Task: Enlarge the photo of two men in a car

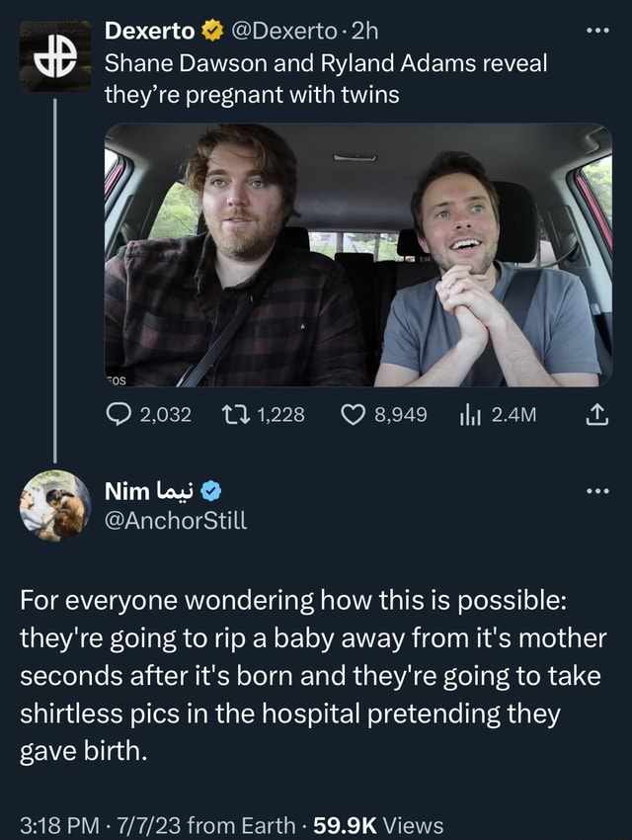Action: (358, 255)
